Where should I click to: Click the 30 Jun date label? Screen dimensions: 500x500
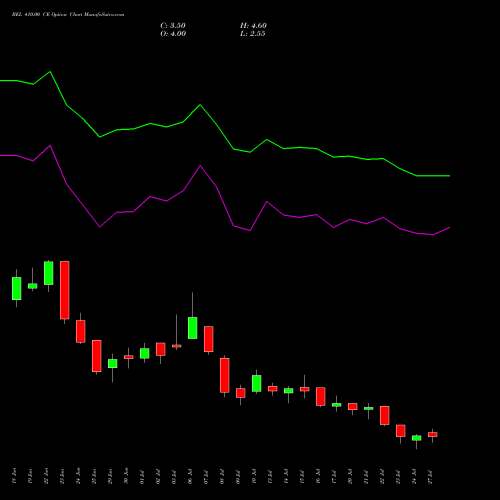[x=126, y=476]
